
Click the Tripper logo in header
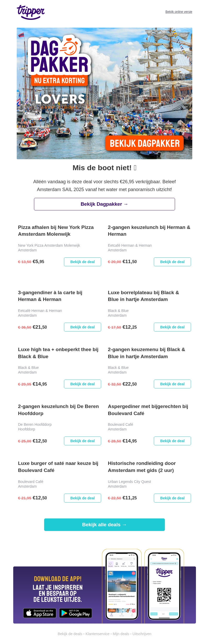pos(31,12)
